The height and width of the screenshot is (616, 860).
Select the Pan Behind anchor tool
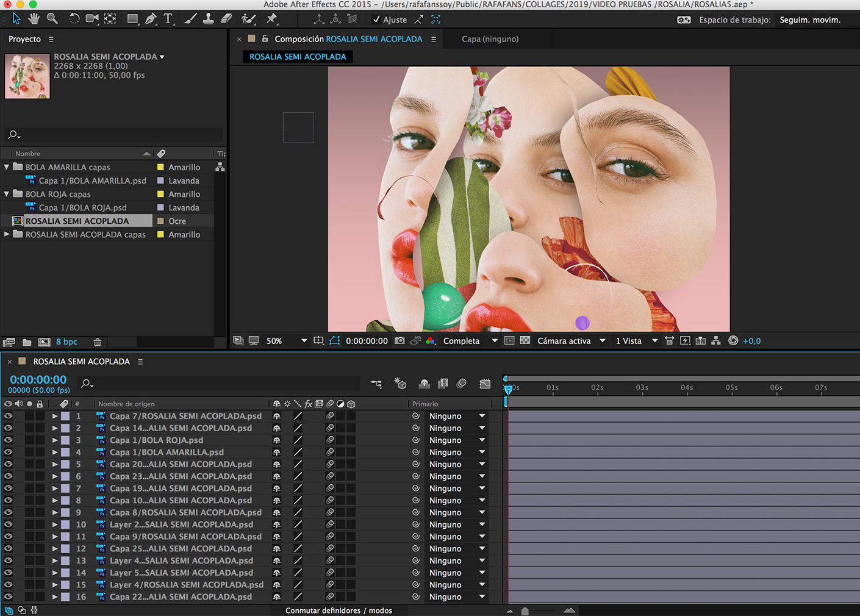pyautogui.click(x=110, y=19)
